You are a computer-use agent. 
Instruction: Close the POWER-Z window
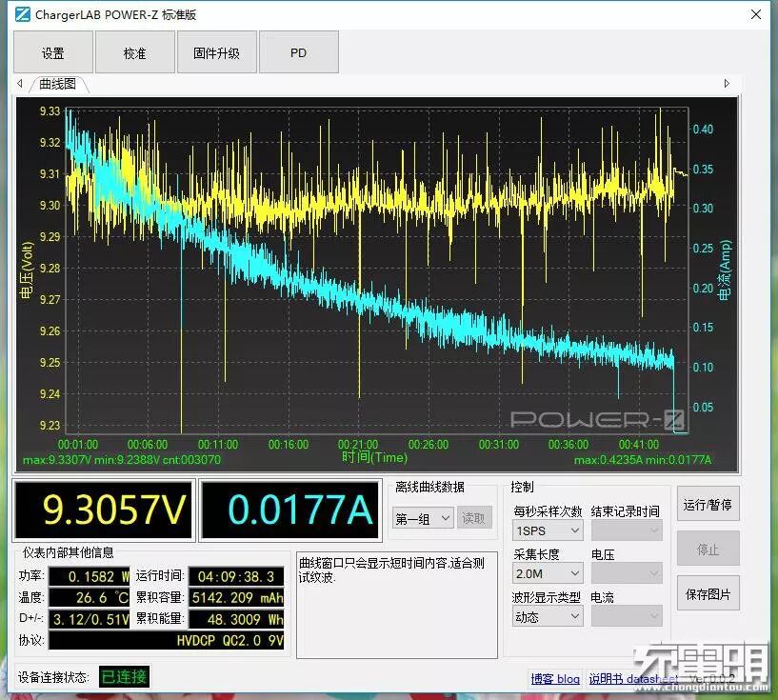pyautogui.click(x=756, y=14)
